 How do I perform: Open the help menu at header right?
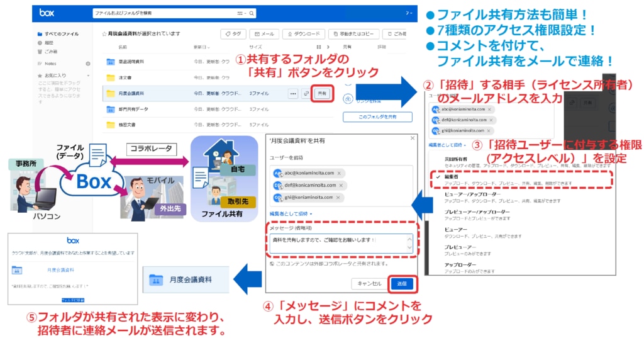(x=408, y=13)
